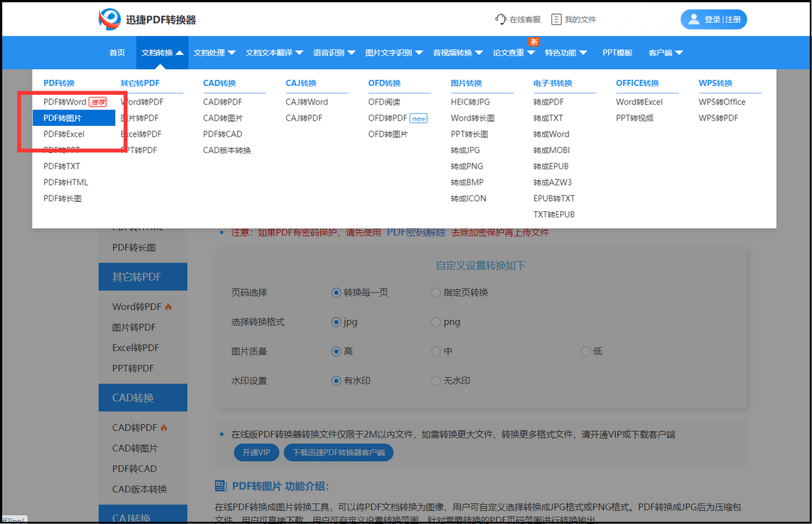
Task: Select 无水印 watermark option
Action: [436, 381]
